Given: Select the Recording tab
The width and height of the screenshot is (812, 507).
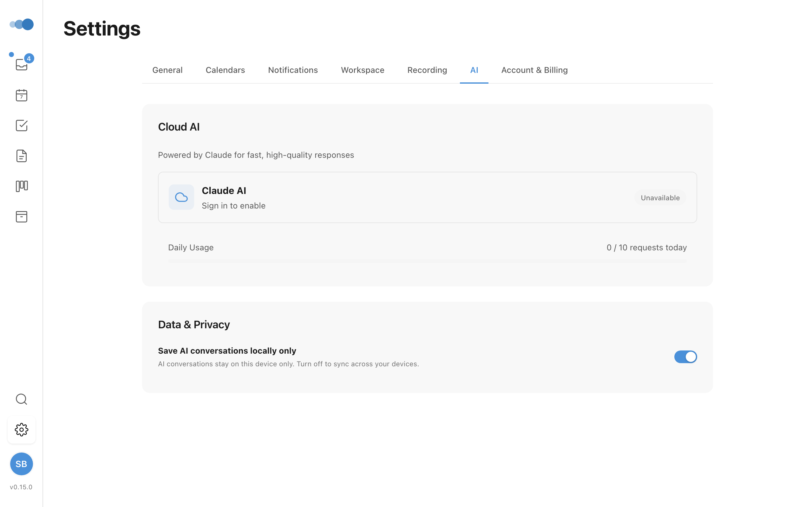Looking at the screenshot, I should [427, 70].
